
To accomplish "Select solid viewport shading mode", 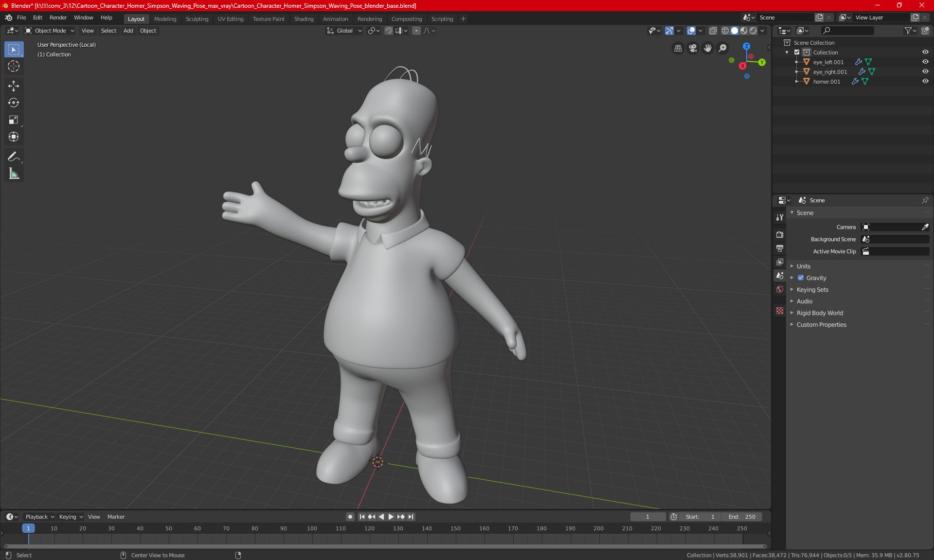I will (735, 31).
